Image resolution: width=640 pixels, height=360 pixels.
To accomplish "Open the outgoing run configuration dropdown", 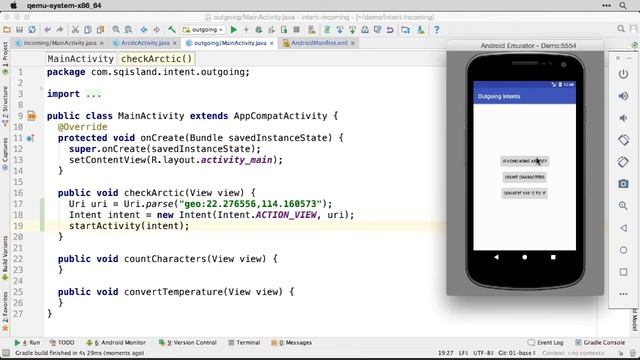I will pyautogui.click(x=203, y=30).
